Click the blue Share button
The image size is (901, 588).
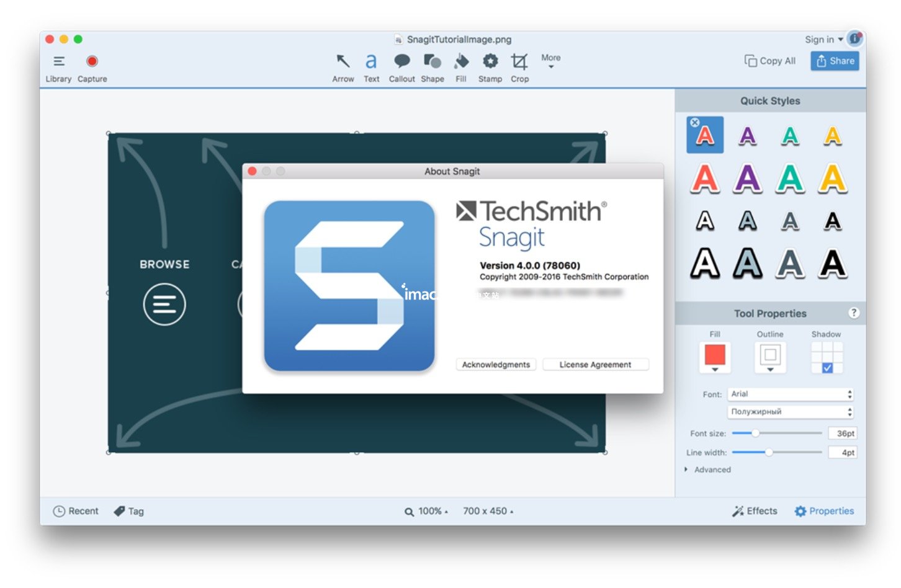coord(835,61)
